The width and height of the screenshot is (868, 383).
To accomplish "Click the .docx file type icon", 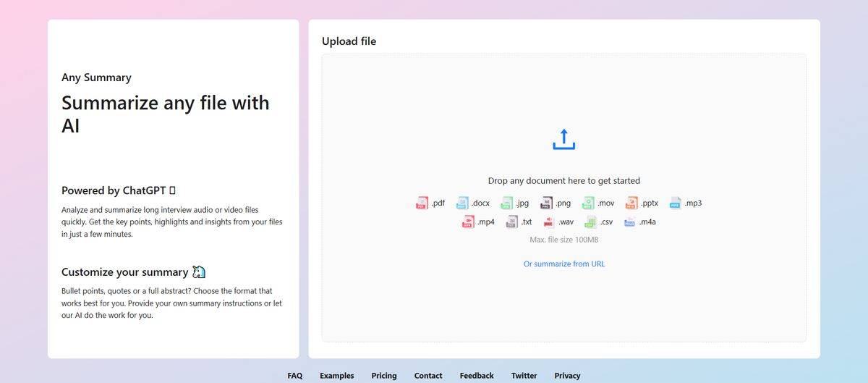I will (462, 203).
